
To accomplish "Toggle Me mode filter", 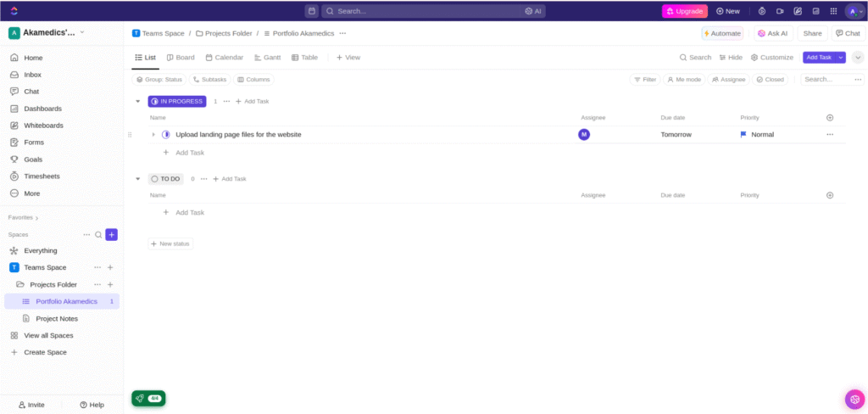I will (x=684, y=80).
